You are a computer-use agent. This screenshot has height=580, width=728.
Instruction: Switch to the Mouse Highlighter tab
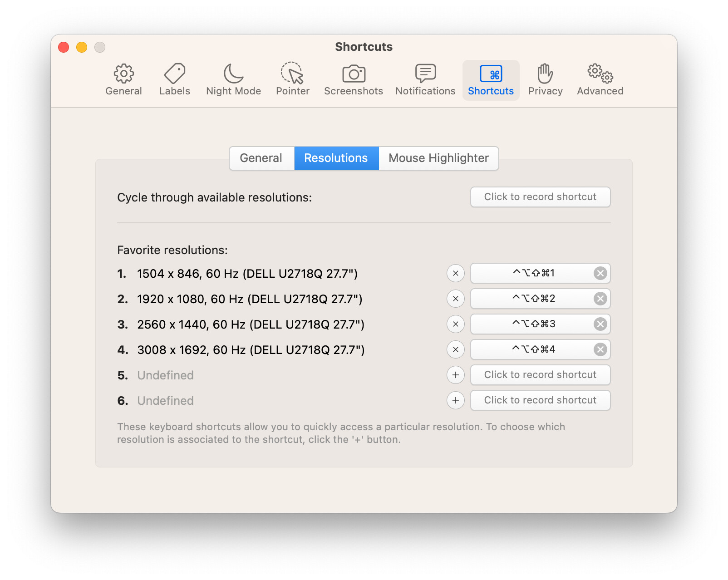click(x=438, y=158)
